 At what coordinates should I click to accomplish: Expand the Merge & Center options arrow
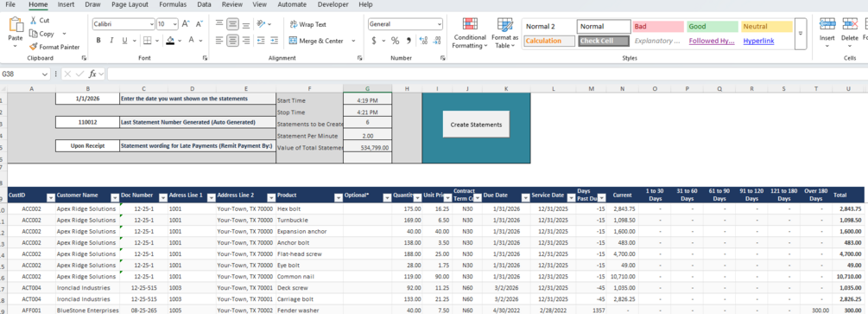(x=353, y=41)
